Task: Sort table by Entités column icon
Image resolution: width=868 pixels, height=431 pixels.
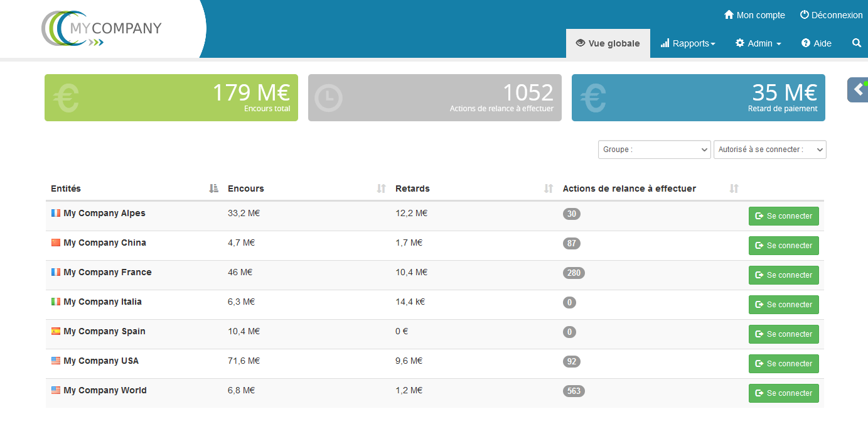Action: pyautogui.click(x=213, y=188)
